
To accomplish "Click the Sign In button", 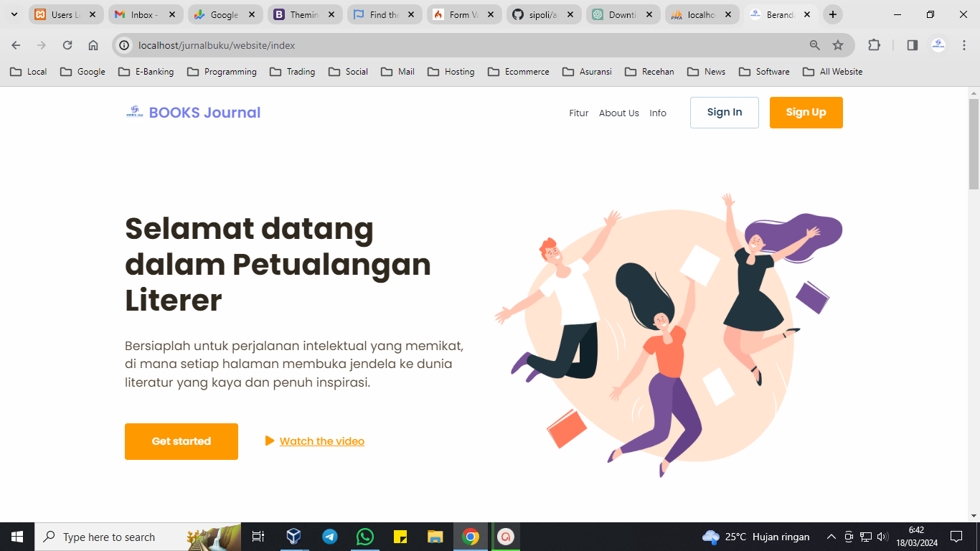I will [724, 113].
